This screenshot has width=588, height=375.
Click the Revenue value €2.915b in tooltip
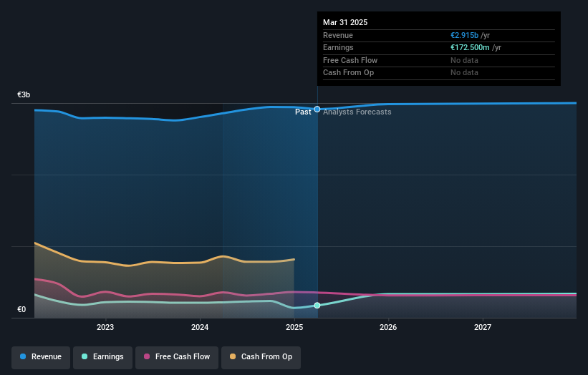(x=464, y=35)
